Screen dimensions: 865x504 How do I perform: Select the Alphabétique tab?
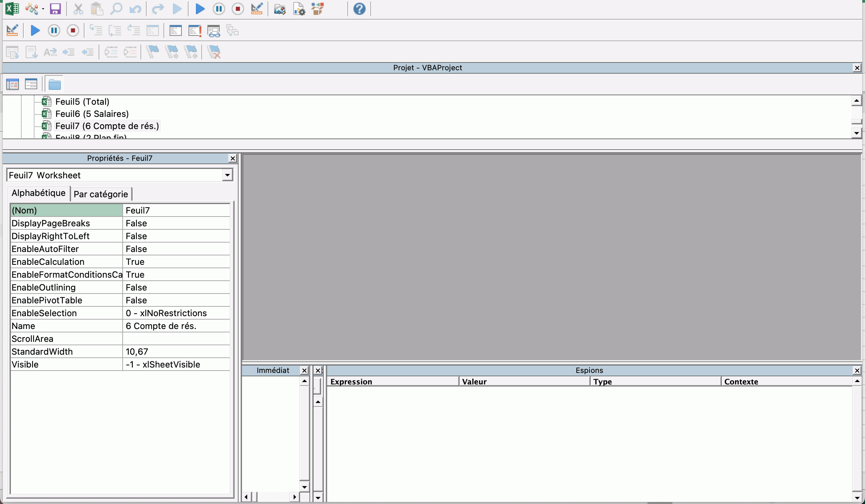pyautogui.click(x=39, y=193)
